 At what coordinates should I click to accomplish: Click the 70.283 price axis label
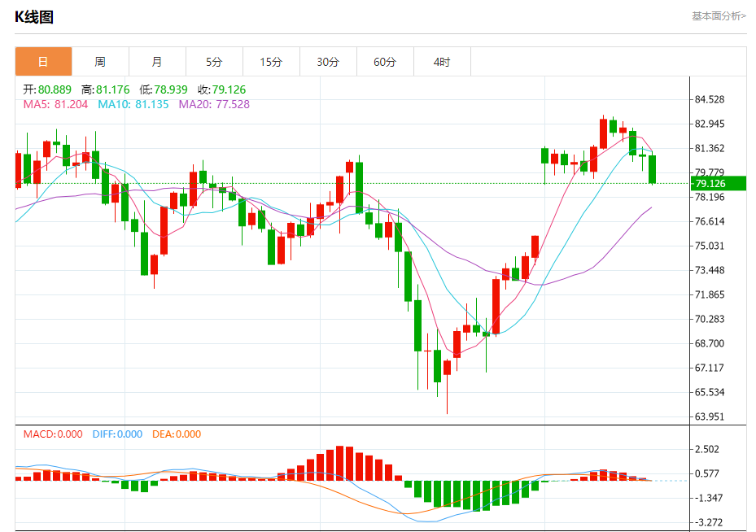[710, 319]
